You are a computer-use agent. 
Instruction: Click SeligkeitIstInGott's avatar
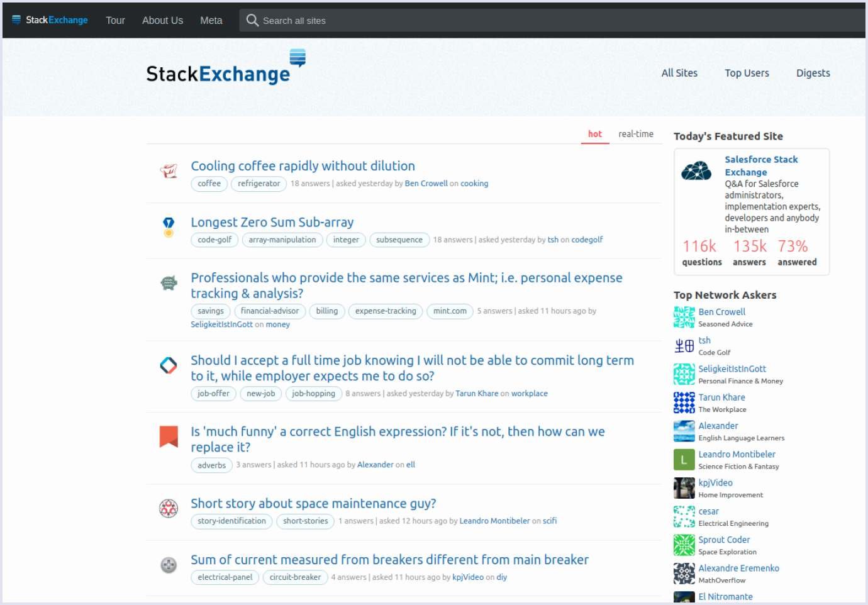point(684,374)
